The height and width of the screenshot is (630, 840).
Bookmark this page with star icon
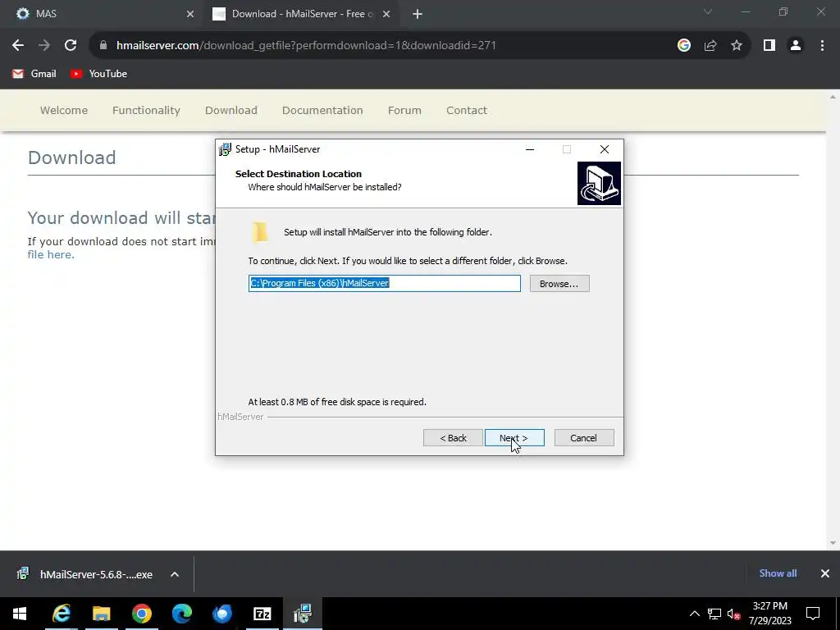click(x=737, y=46)
